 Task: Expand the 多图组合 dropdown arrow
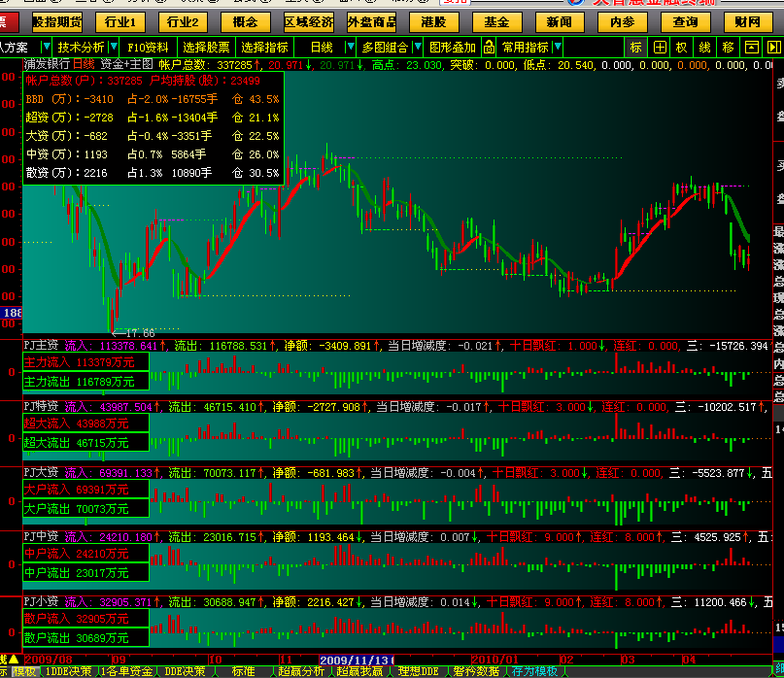pyautogui.click(x=418, y=47)
